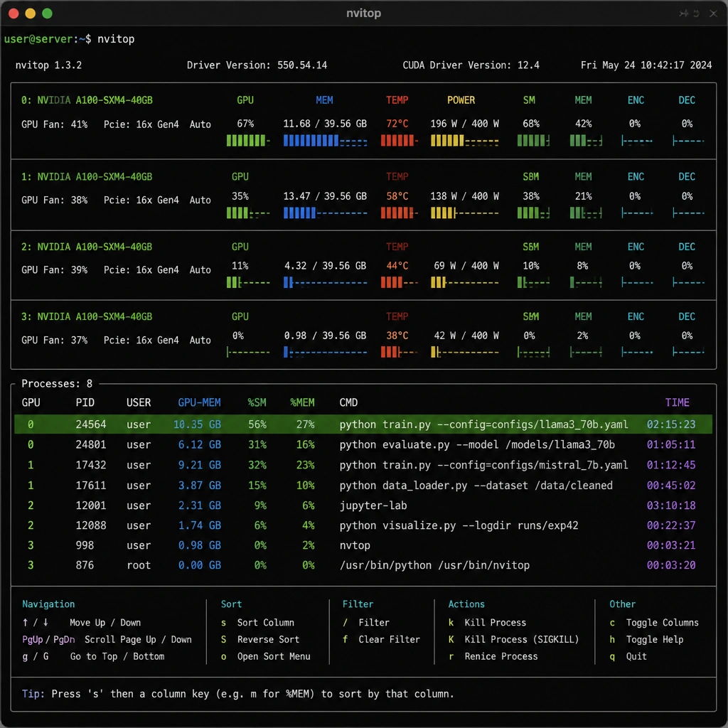Click GPU 0 utilization bar at 67%
The image size is (728, 728).
point(248,141)
